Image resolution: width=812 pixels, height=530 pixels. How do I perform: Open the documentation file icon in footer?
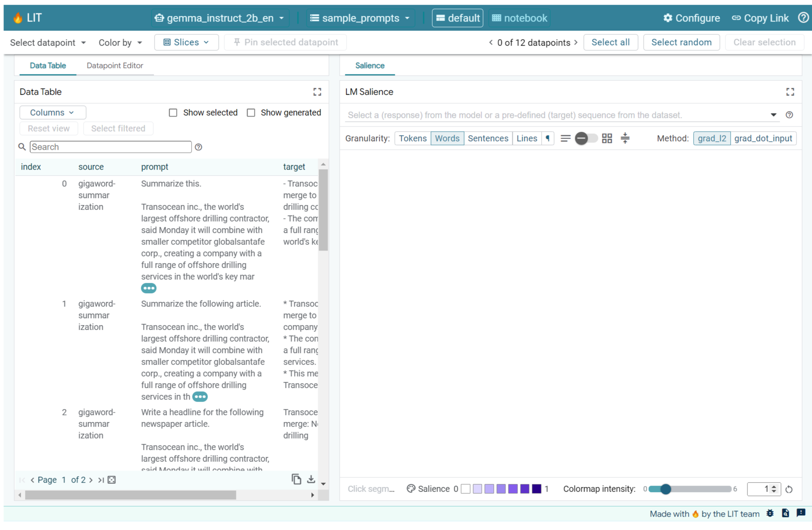[785, 513]
